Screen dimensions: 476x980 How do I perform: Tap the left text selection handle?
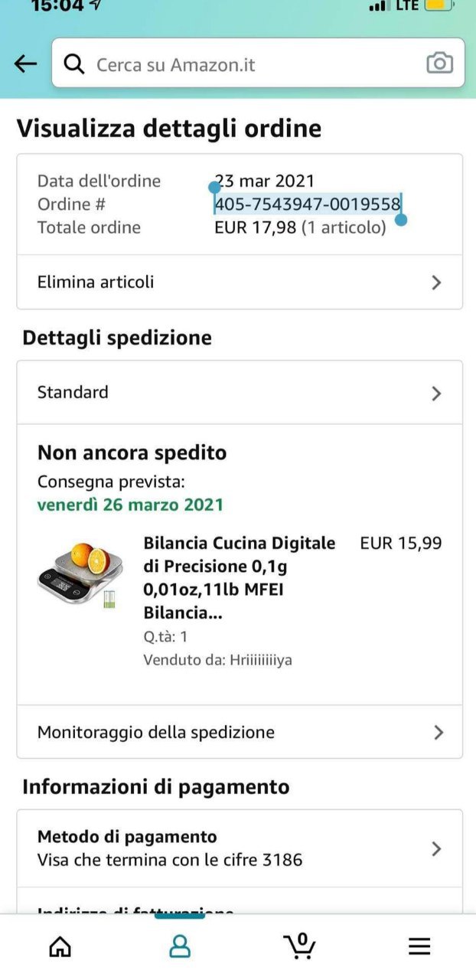pyautogui.click(x=214, y=188)
